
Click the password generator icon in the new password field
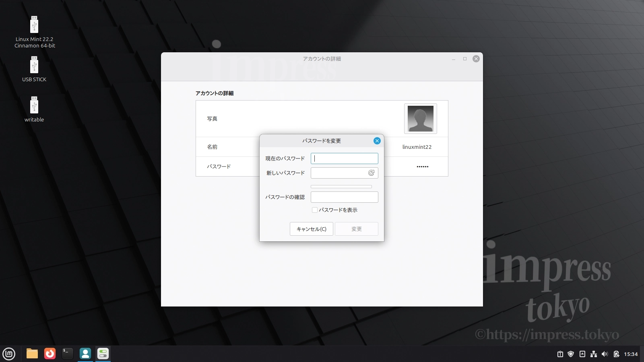click(372, 173)
